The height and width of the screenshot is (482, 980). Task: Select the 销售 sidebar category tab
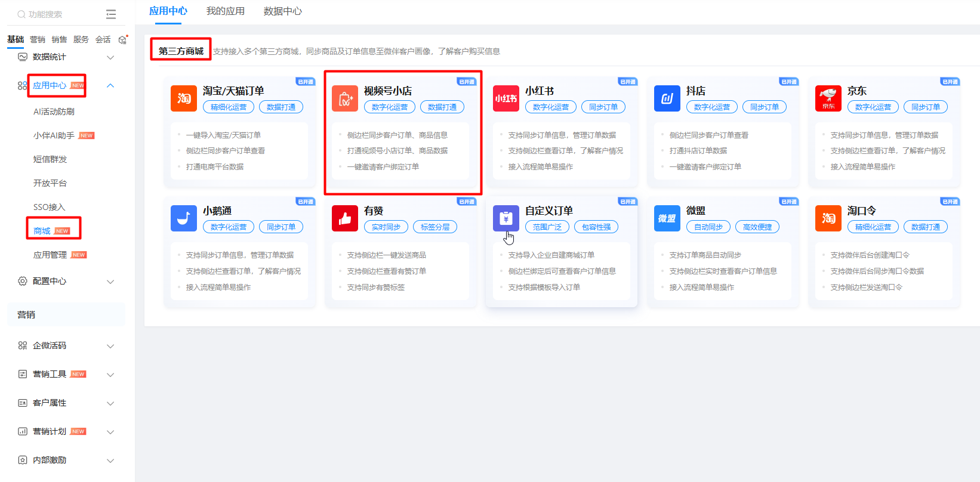pos(59,39)
